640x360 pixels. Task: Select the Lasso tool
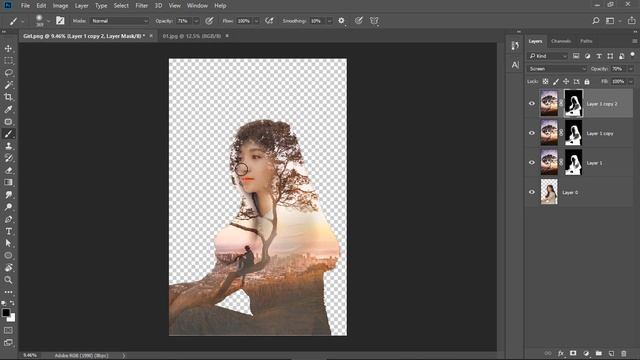8,73
